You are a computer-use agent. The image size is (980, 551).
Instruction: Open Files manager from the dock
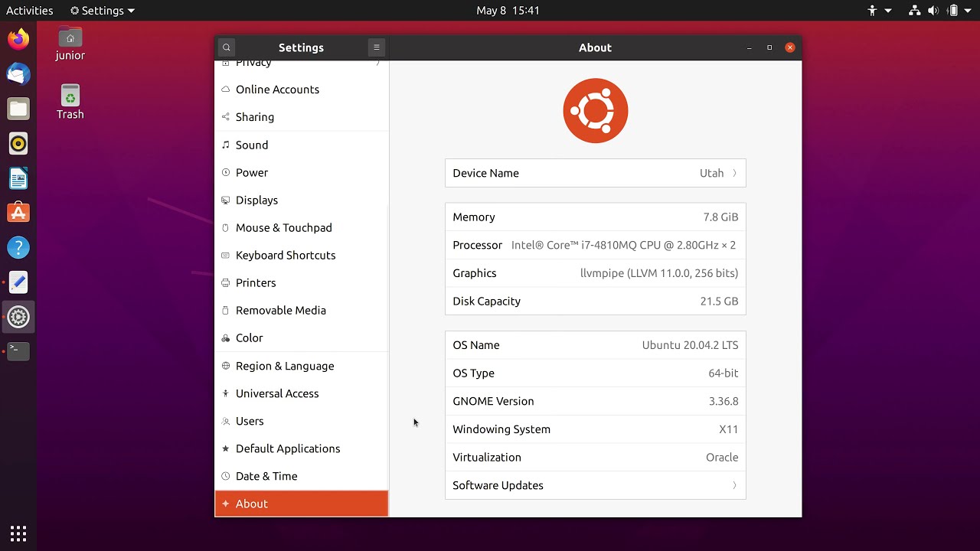(18, 109)
